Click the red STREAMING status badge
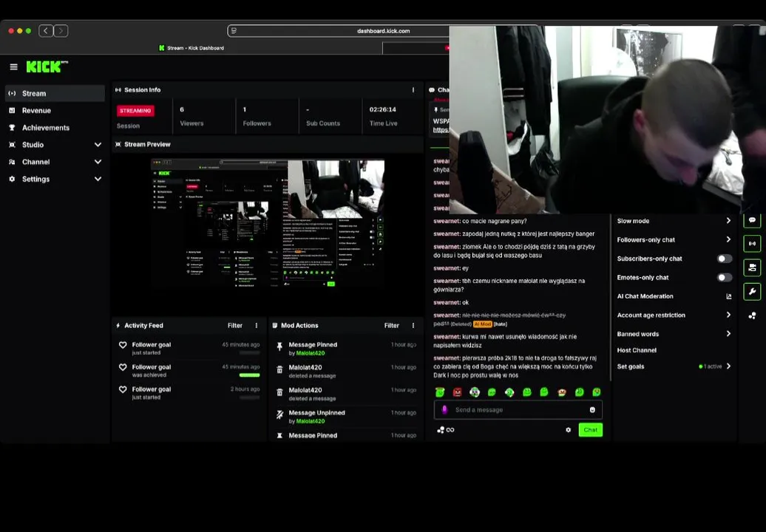Viewport: 766px width, 532px height. (135, 111)
